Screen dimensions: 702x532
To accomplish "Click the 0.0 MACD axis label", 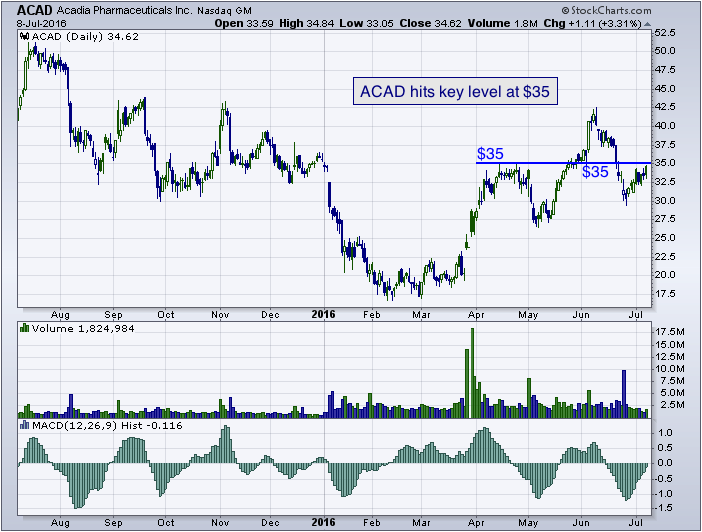I will pyautogui.click(x=665, y=463).
